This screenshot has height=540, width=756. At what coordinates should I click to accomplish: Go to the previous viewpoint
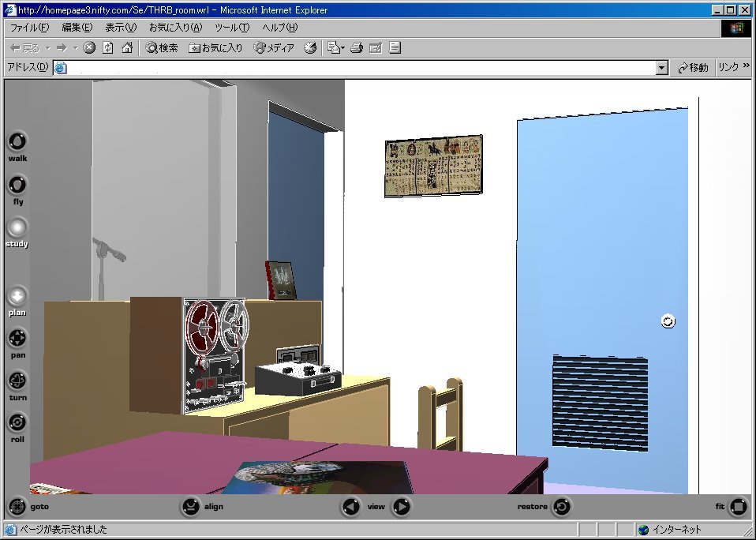coord(351,506)
